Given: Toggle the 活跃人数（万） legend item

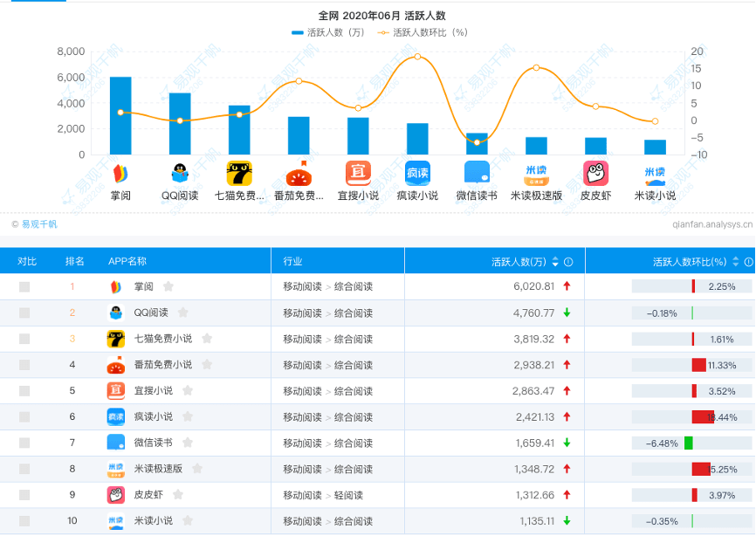Looking at the screenshot, I should [328, 33].
